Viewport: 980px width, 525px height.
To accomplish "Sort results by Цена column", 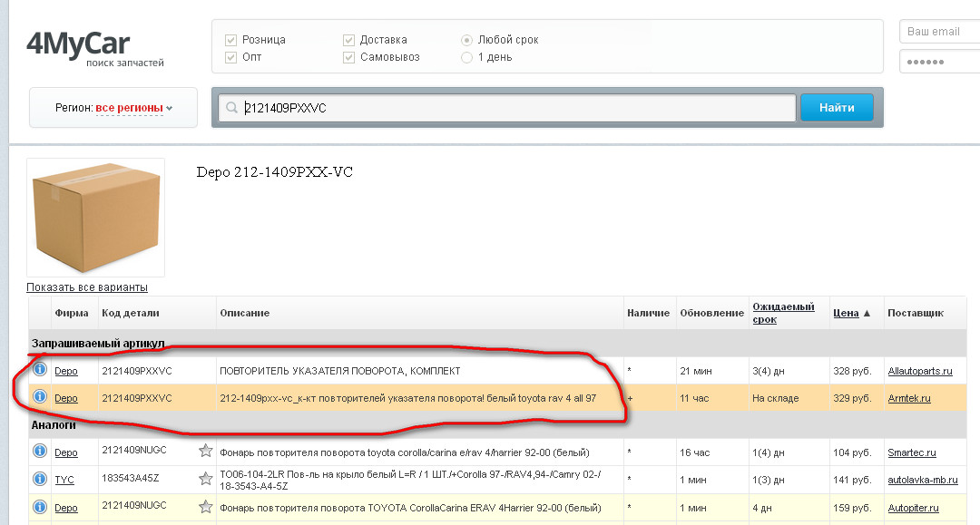I will (x=846, y=313).
